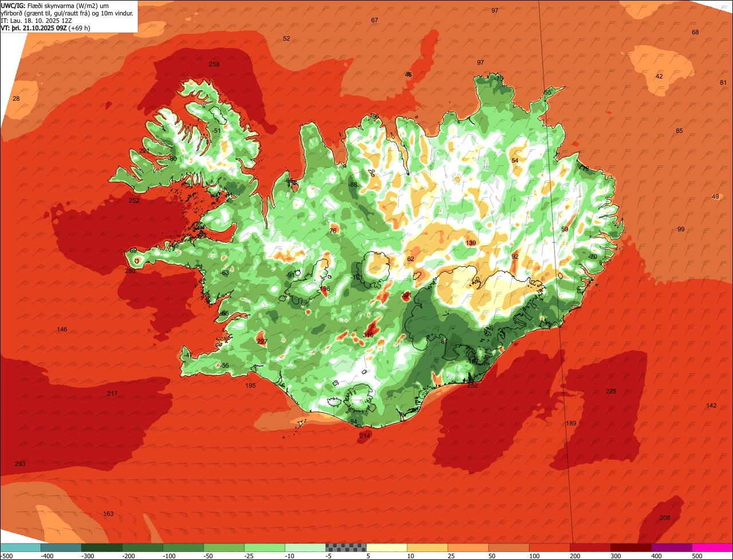Click the map value -70 in the east
The height and width of the screenshot is (560, 733).
click(593, 257)
